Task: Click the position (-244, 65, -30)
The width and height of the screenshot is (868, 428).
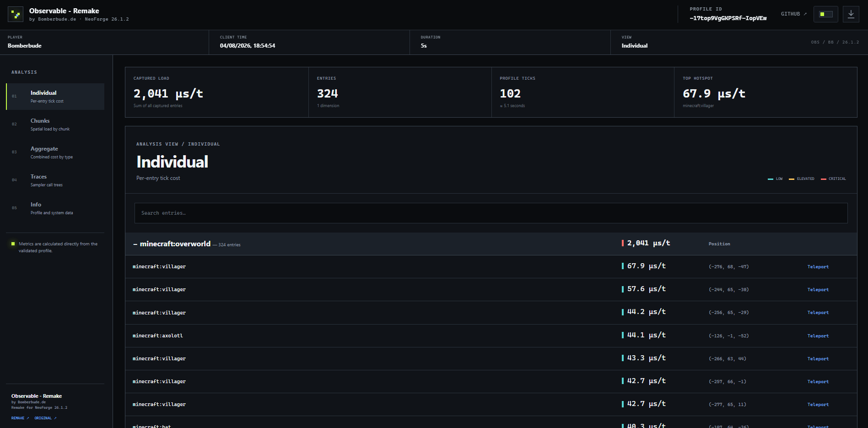Action: coord(728,290)
